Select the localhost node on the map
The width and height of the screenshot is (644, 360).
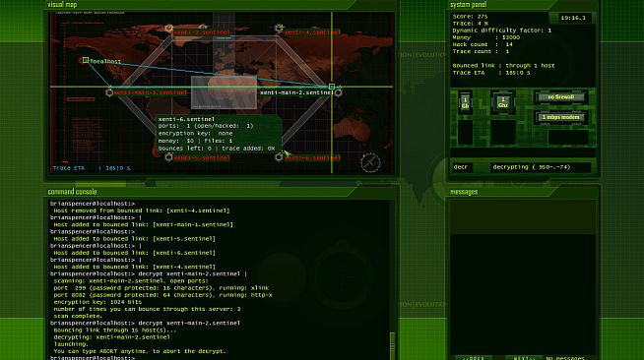[85, 60]
